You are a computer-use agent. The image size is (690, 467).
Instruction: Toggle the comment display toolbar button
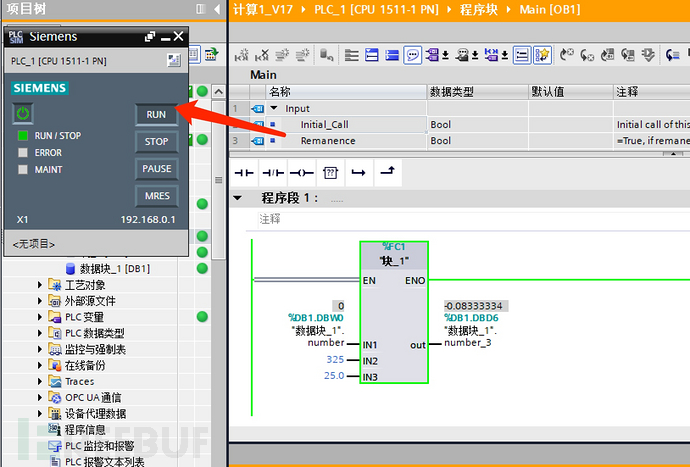click(x=412, y=54)
